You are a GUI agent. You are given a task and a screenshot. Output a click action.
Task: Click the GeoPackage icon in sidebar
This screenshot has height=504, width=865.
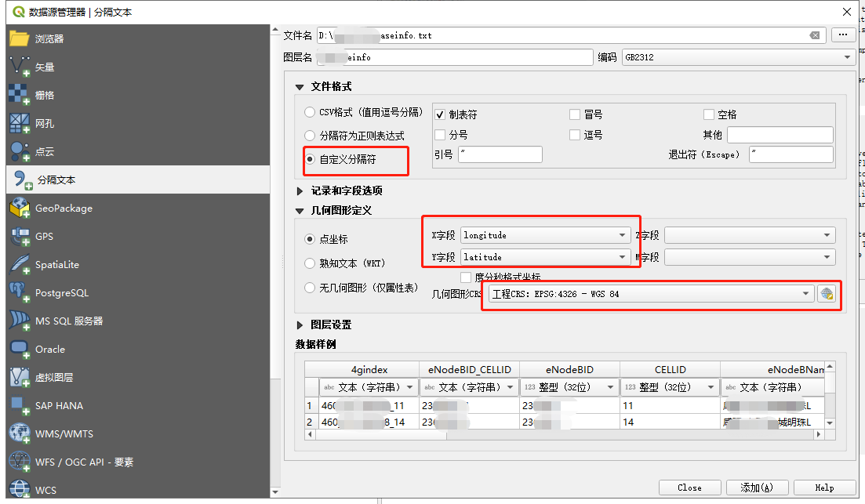20,208
